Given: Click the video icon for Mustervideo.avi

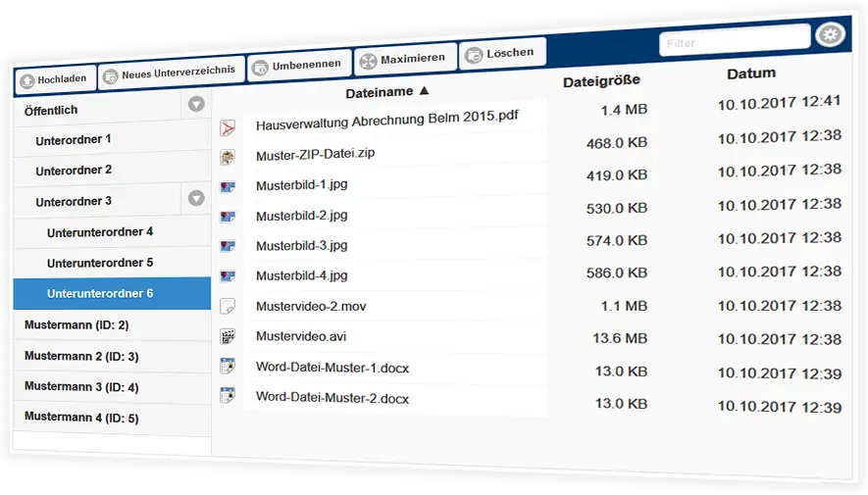Looking at the screenshot, I should click(228, 335).
